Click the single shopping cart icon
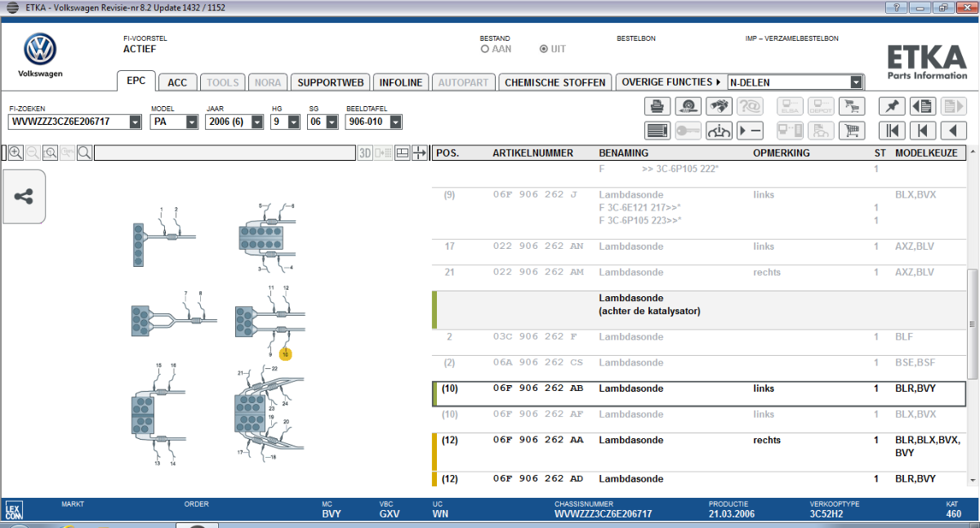The height and width of the screenshot is (528, 980). [852, 130]
